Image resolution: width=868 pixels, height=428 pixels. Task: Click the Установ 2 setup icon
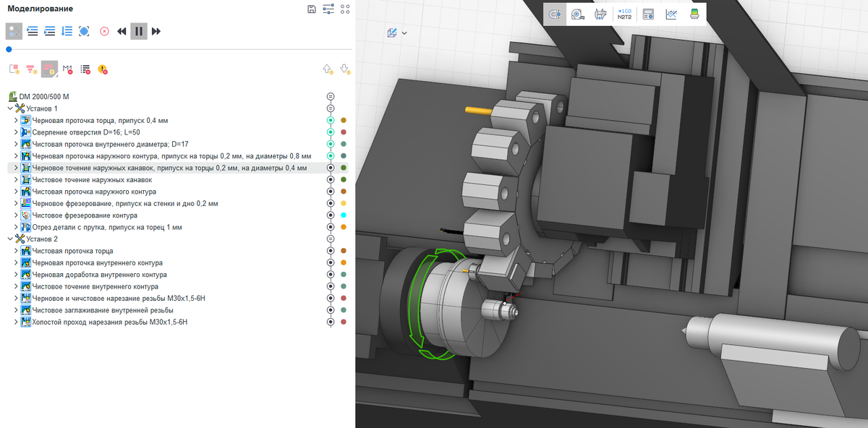click(20, 239)
